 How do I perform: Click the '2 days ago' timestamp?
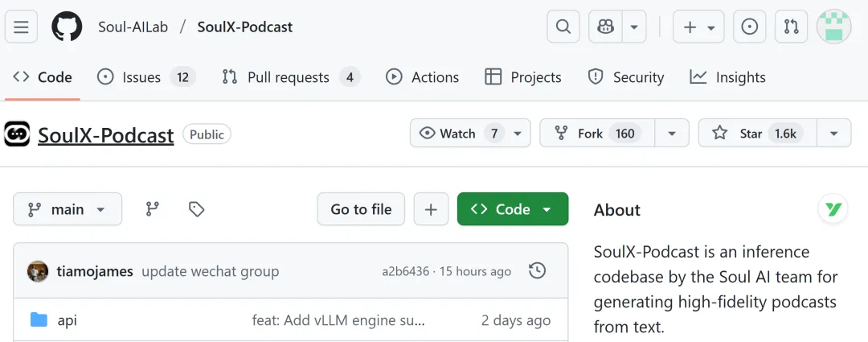tap(516, 320)
